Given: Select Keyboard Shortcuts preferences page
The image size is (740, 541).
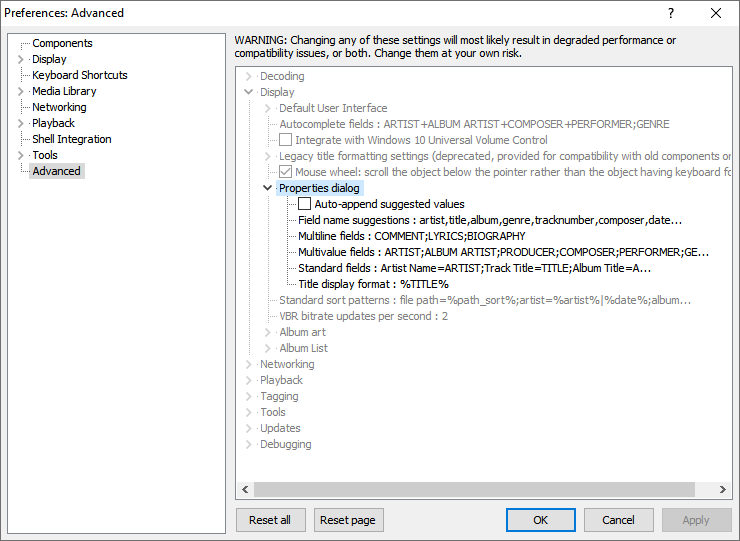Looking at the screenshot, I should tap(79, 75).
